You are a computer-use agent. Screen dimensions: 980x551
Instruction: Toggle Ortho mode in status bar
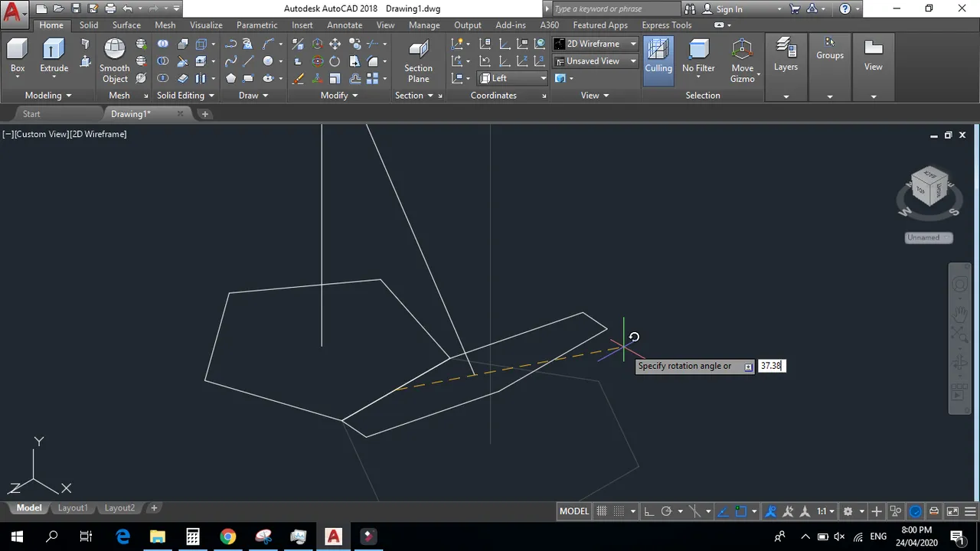(x=648, y=511)
